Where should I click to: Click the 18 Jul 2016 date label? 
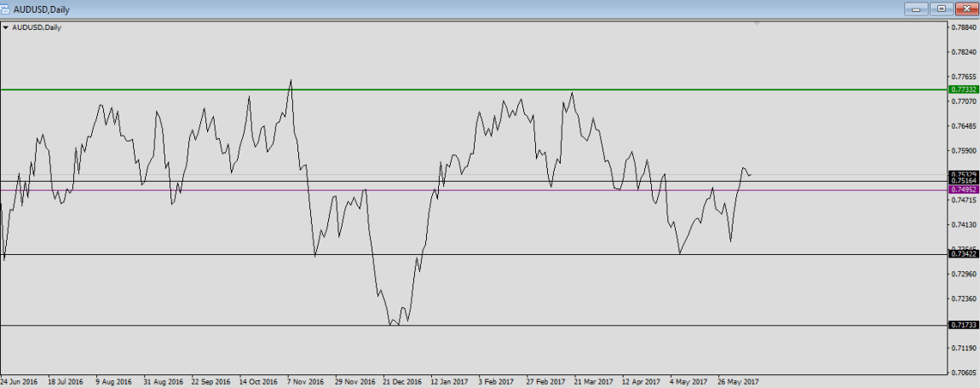pyautogui.click(x=66, y=381)
